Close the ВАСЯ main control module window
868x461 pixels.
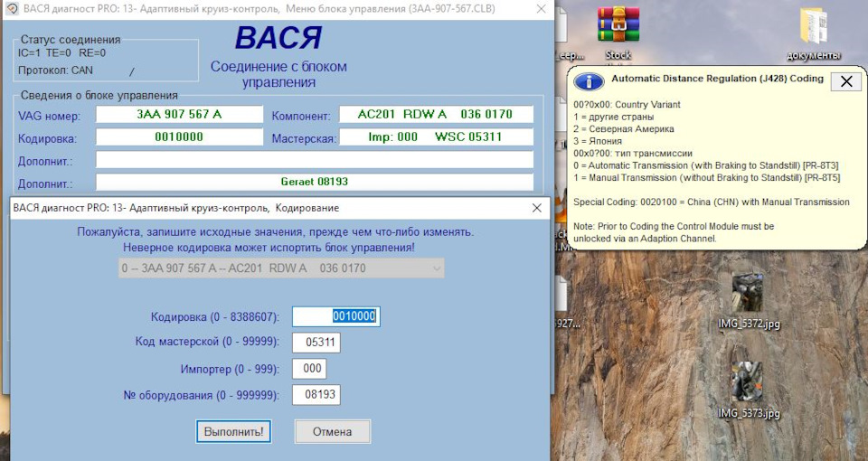tap(541, 9)
